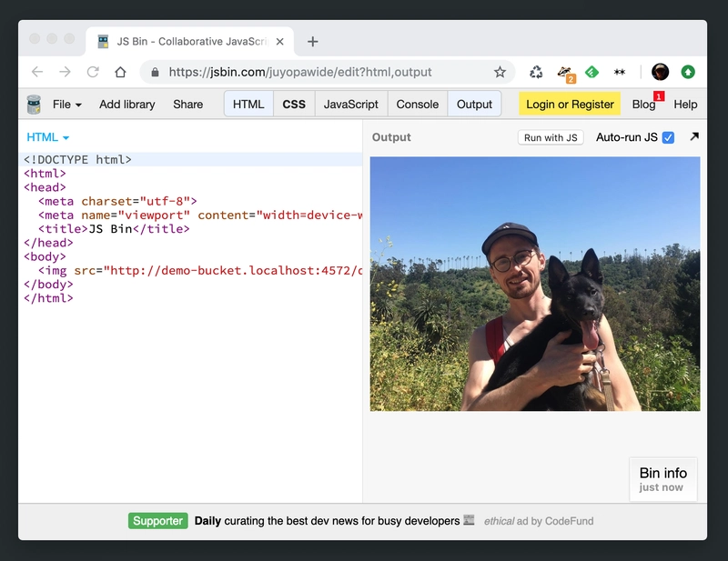Click the browser forward arrow
728x561 pixels.
65,72
